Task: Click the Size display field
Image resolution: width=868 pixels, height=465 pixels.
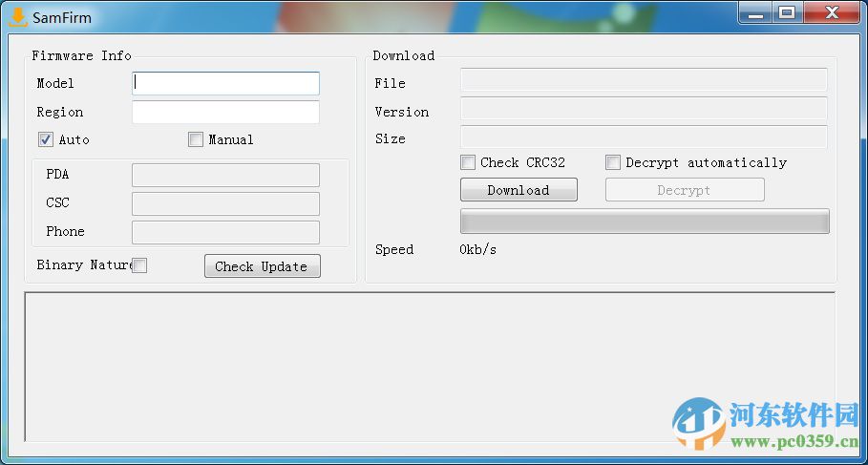Action: tap(644, 137)
